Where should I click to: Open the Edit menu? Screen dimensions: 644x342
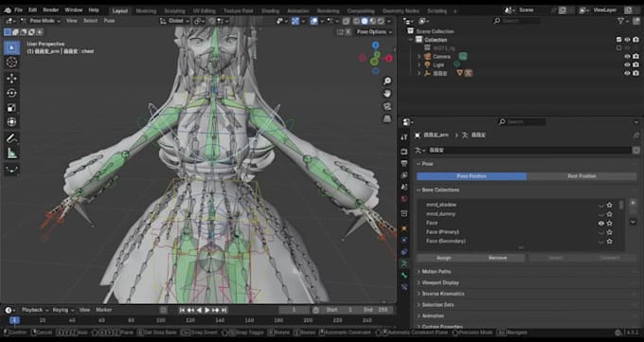tap(33, 9)
